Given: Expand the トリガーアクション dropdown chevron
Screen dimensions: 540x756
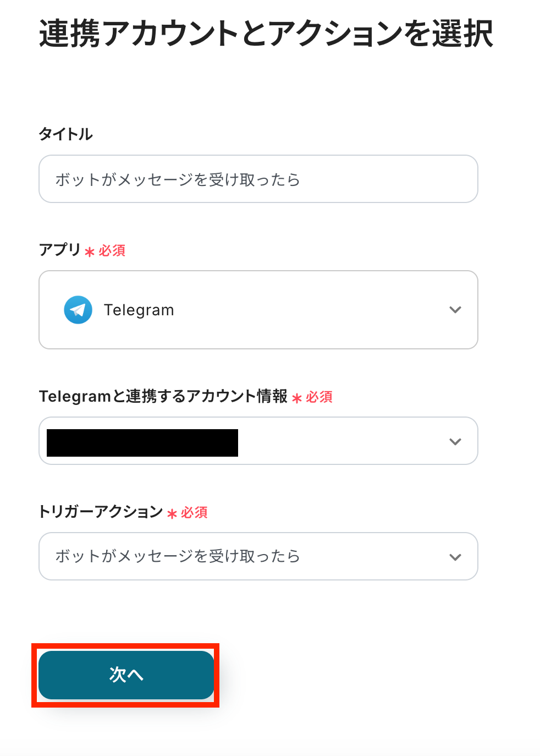Looking at the screenshot, I should 455,557.
